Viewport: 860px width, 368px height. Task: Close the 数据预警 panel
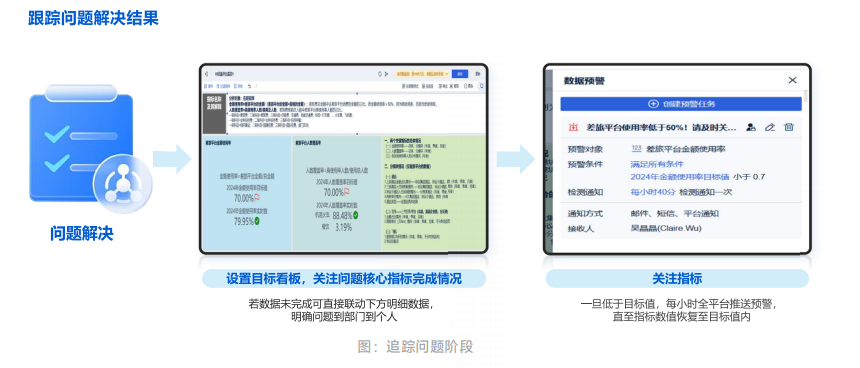[x=793, y=80]
